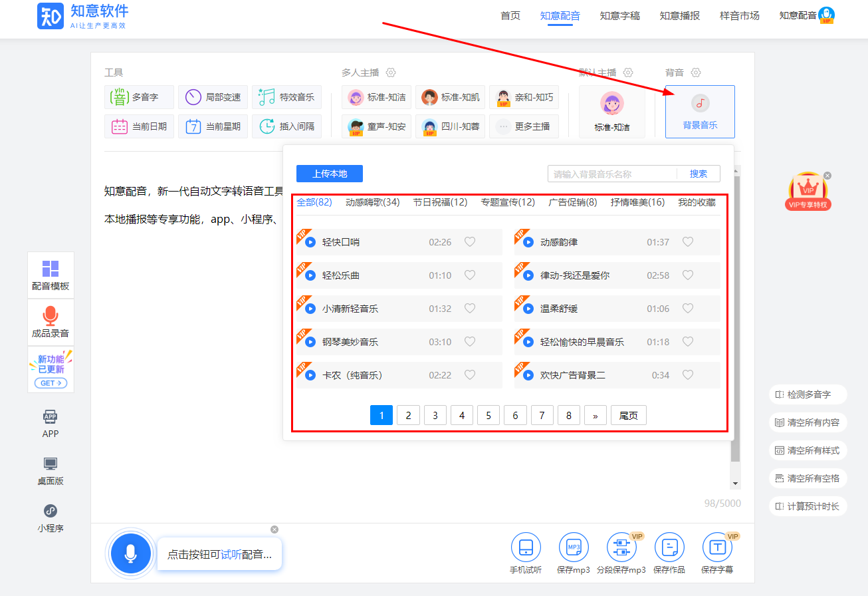
Task: Insert 当前日期 current date
Action: [139, 126]
